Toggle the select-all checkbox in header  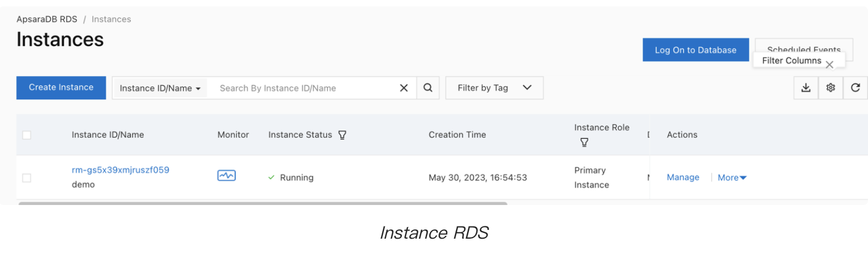pyautogui.click(x=27, y=135)
